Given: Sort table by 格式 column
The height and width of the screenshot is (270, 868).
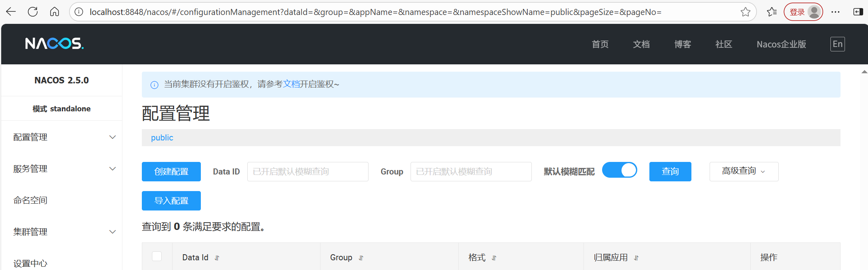Looking at the screenshot, I should click(494, 258).
